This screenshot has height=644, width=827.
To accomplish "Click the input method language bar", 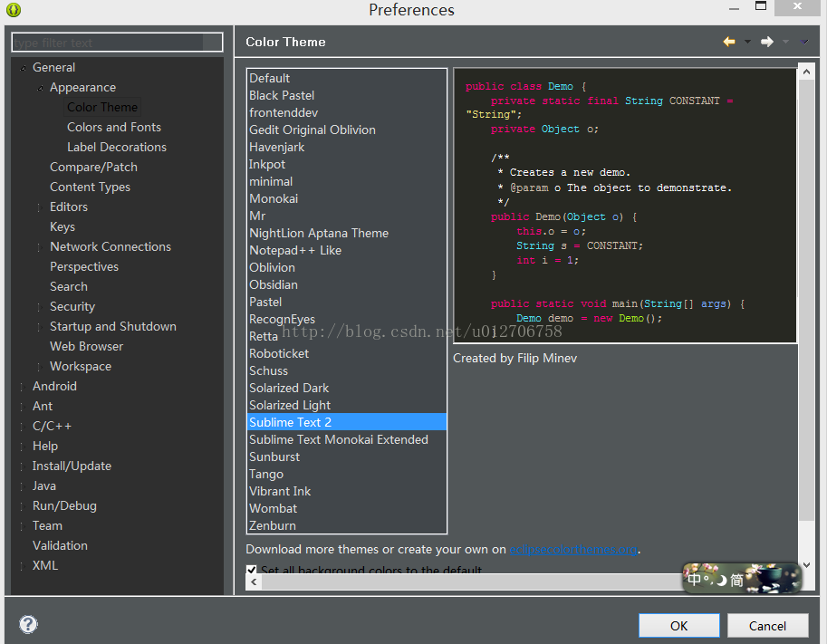I will pos(742,579).
